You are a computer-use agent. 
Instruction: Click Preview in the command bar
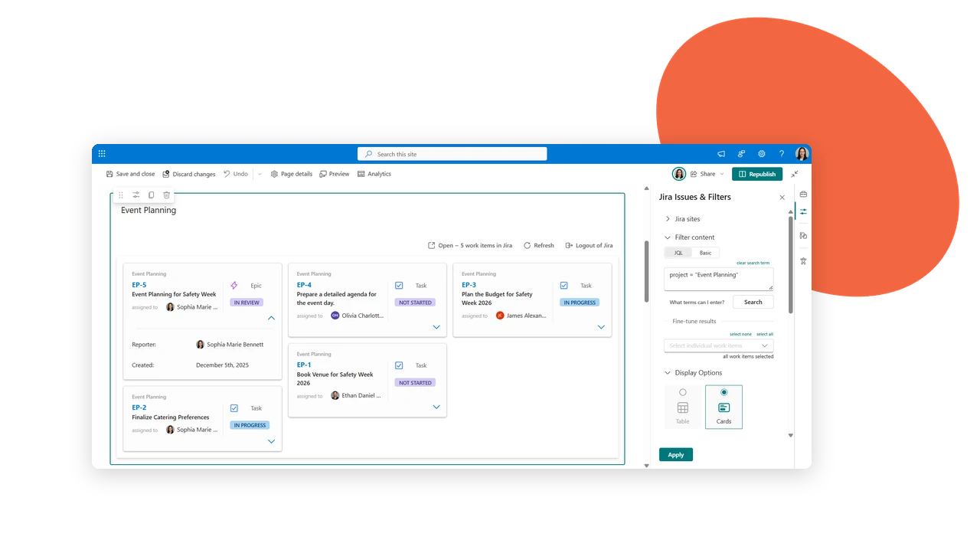pos(335,174)
